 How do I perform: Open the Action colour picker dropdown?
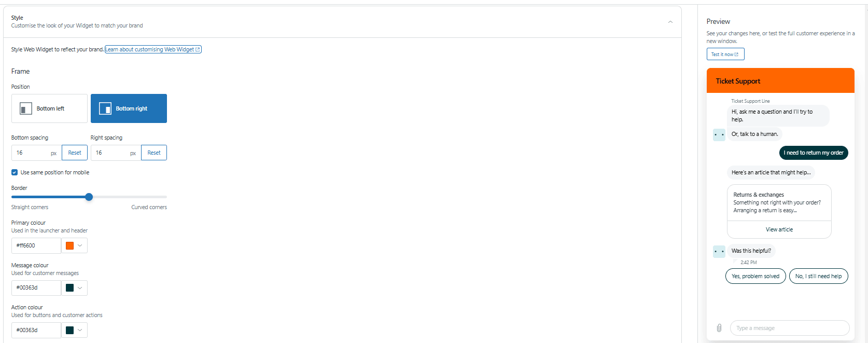click(x=74, y=330)
